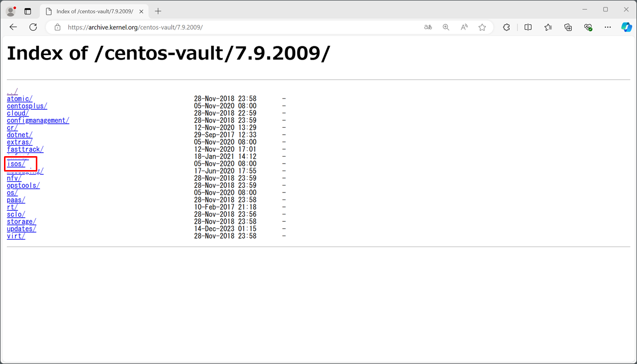Click the Zoom magnifier in address bar
This screenshot has width=637, height=364.
point(446,27)
